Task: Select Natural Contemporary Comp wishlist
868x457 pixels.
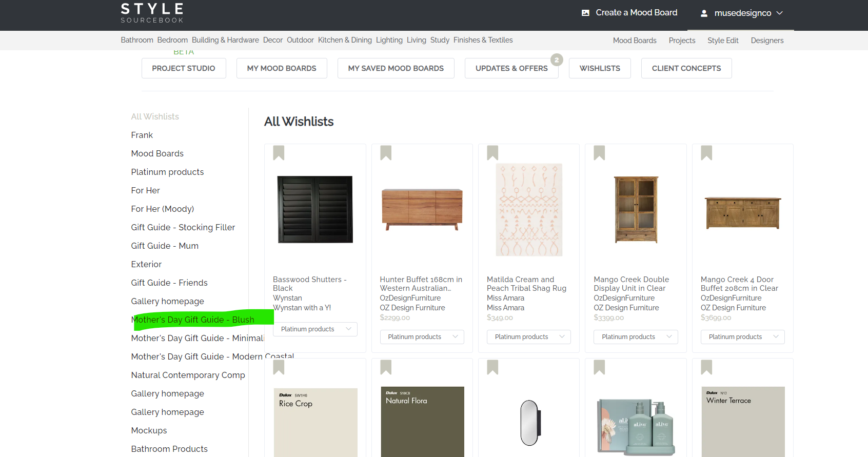Action: click(188, 375)
